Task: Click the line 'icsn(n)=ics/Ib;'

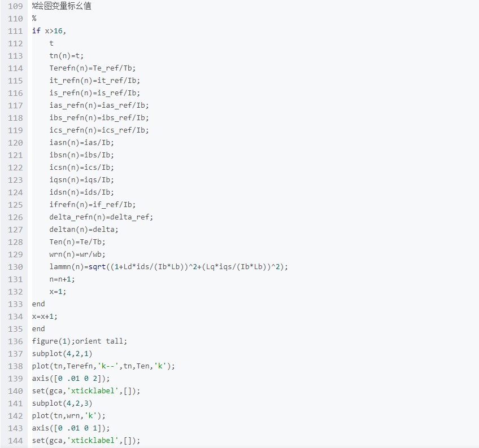Action: (x=81, y=167)
